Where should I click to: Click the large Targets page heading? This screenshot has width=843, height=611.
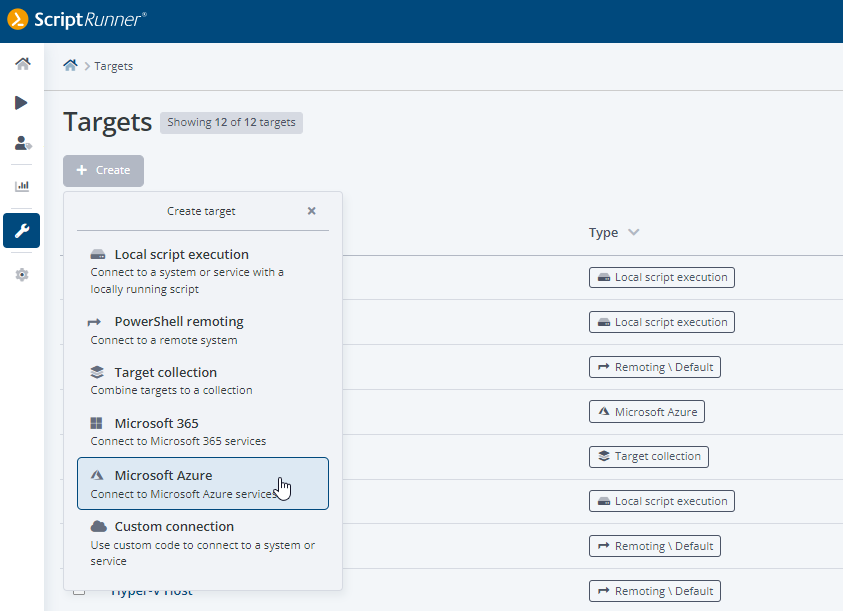coord(108,122)
